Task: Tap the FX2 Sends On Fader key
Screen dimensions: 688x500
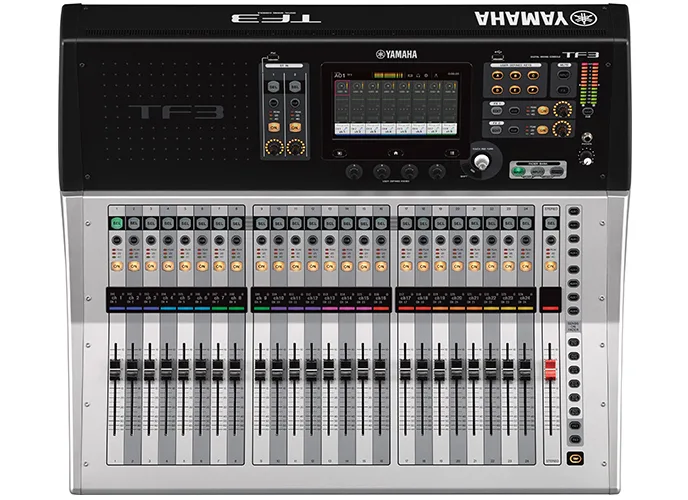Action: 574,439
